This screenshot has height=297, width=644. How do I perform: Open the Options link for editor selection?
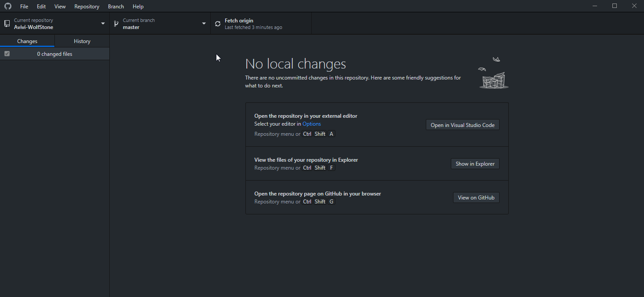[312, 124]
